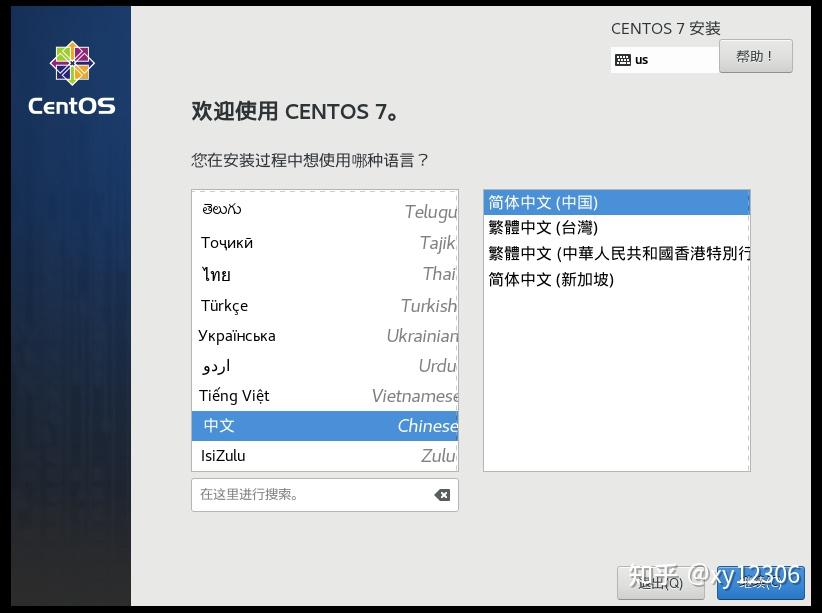Choose the Hong Kong 繁體中文 locale
The image size is (822, 613).
coord(600,253)
